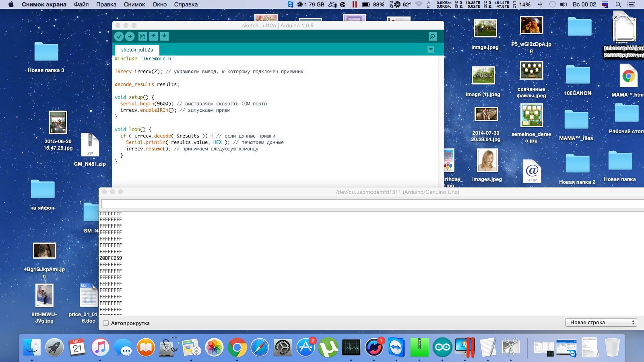The width and height of the screenshot is (644, 362).
Task: Open TeamViewer from the Dock
Action: (x=396, y=347)
